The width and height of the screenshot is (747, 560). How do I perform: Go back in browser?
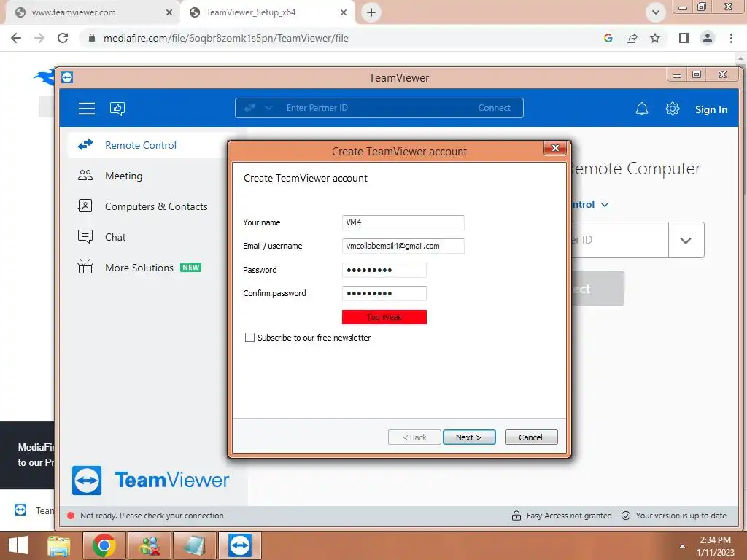tap(16, 38)
